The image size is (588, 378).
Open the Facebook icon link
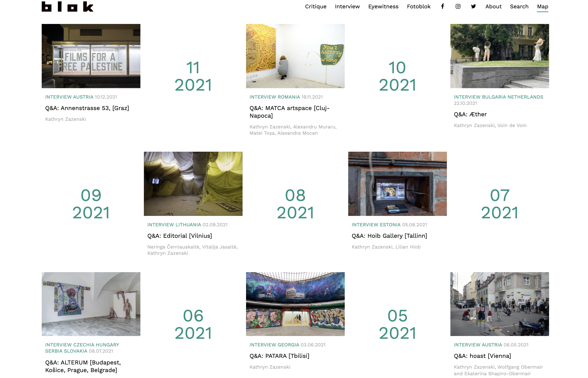[442, 6]
